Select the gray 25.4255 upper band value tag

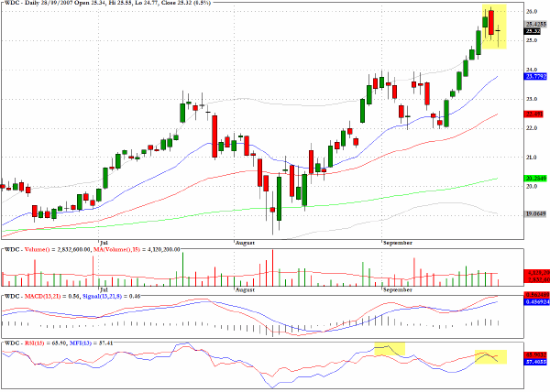coord(535,24)
